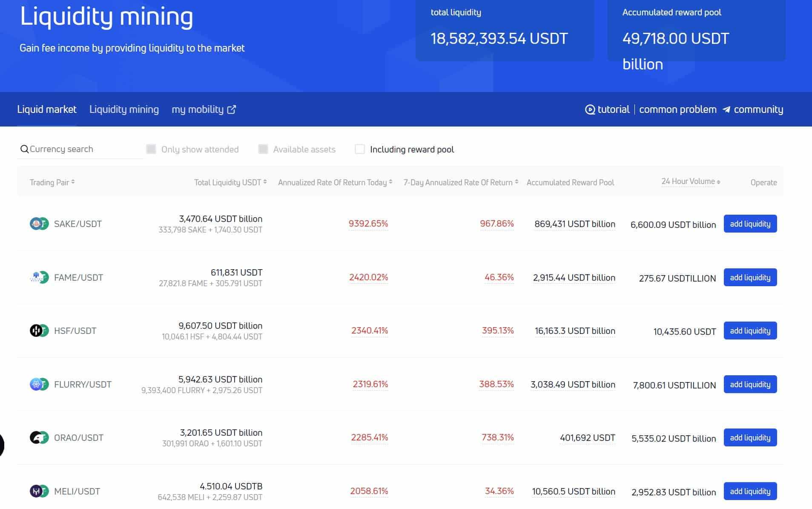This screenshot has width=812, height=509.
Task: Check the Including reward pool box
Action: point(360,149)
